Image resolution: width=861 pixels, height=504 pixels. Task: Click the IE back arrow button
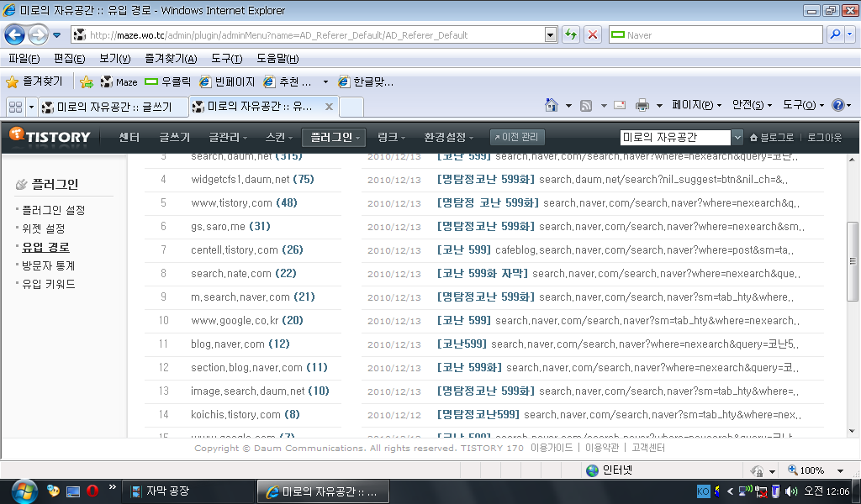click(x=15, y=35)
